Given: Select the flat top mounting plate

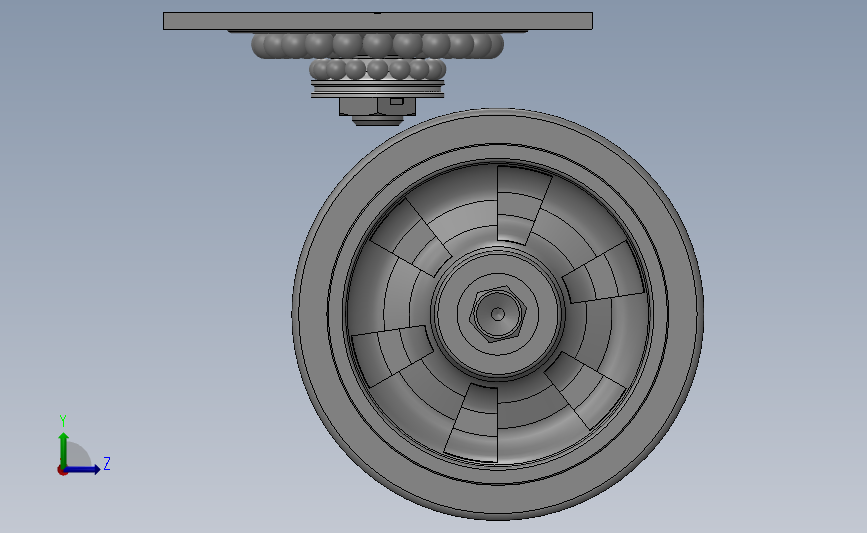Looking at the screenshot, I should pos(378,21).
